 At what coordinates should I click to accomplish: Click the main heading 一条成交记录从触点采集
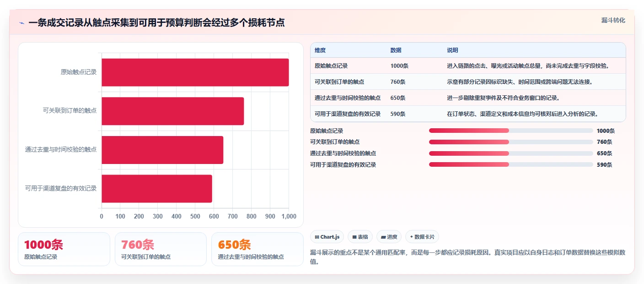click(x=156, y=22)
